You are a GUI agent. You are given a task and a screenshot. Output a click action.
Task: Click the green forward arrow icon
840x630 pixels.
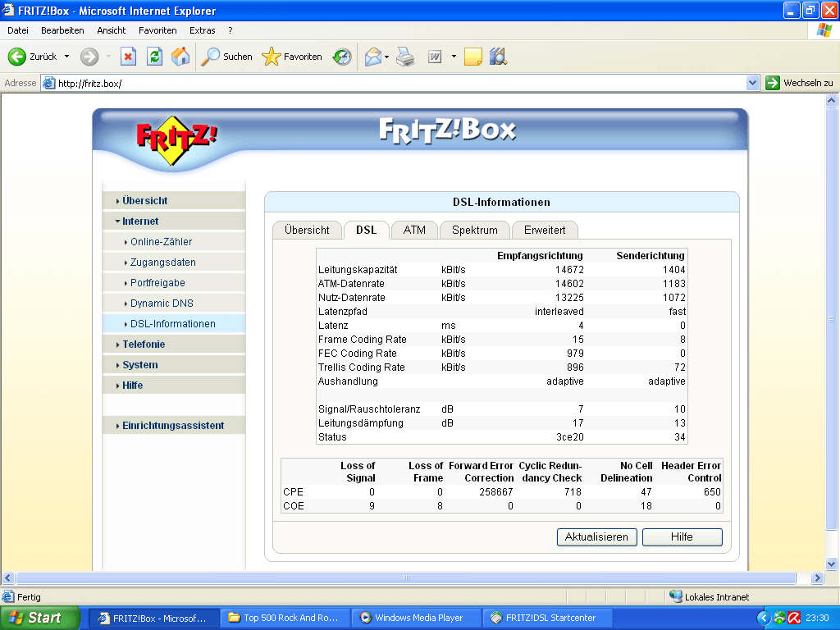click(89, 57)
